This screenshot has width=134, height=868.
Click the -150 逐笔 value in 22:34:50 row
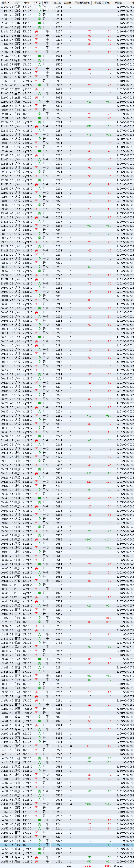(x=88, y=126)
